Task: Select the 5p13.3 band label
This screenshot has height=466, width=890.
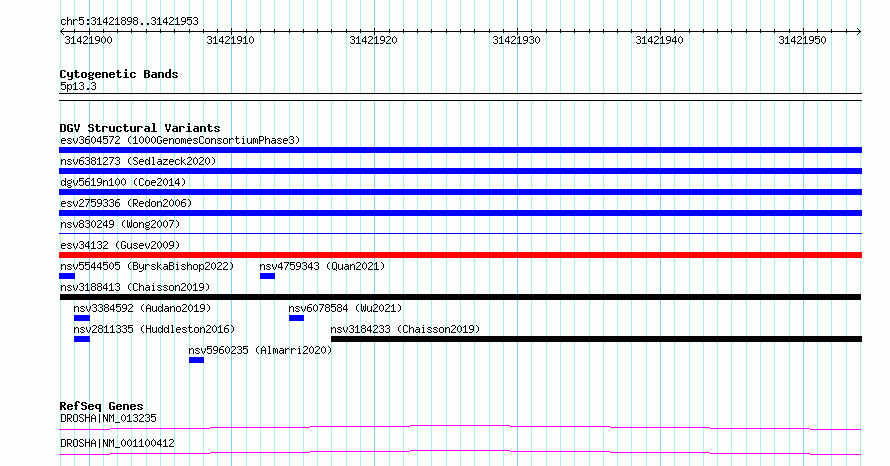Action: 78,86
